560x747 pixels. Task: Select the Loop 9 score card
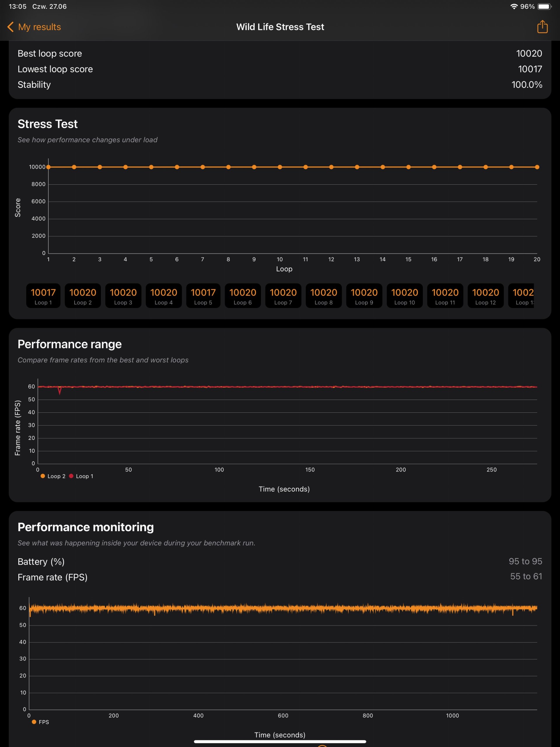pyautogui.click(x=364, y=295)
